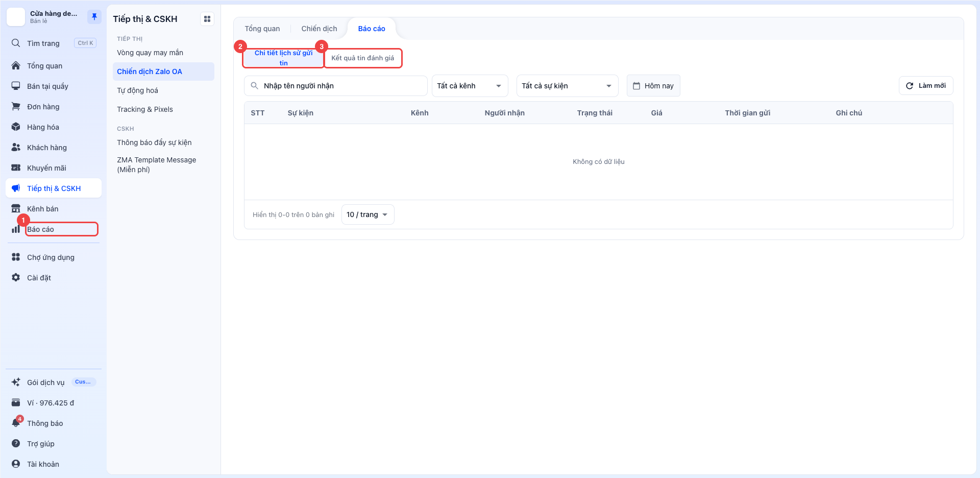
Task: Click the Báo cáo bar chart icon
Action: click(16, 229)
